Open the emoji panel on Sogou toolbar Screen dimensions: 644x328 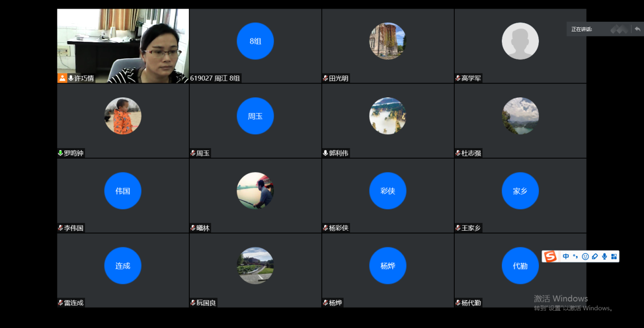click(x=585, y=257)
